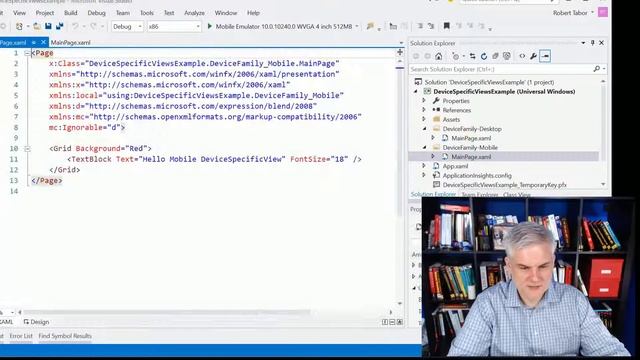Pin the Solution Explorer panel
Screen dimensions: 640x360
593,43
